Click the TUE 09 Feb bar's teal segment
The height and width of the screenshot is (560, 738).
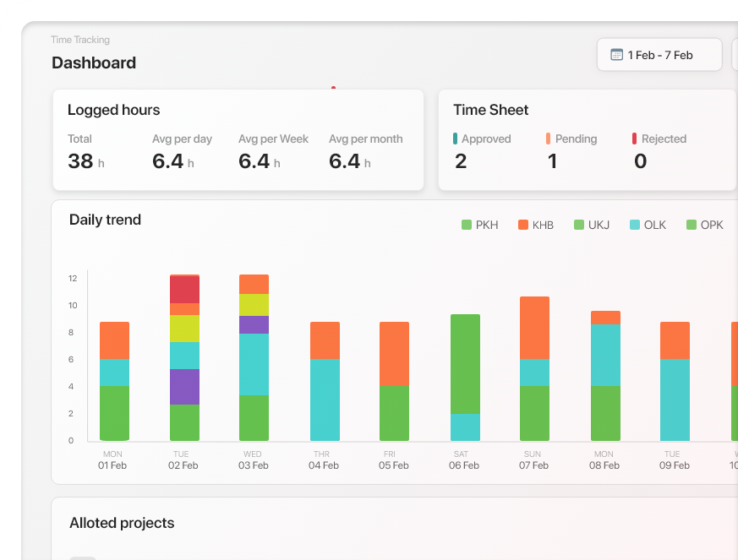click(675, 400)
